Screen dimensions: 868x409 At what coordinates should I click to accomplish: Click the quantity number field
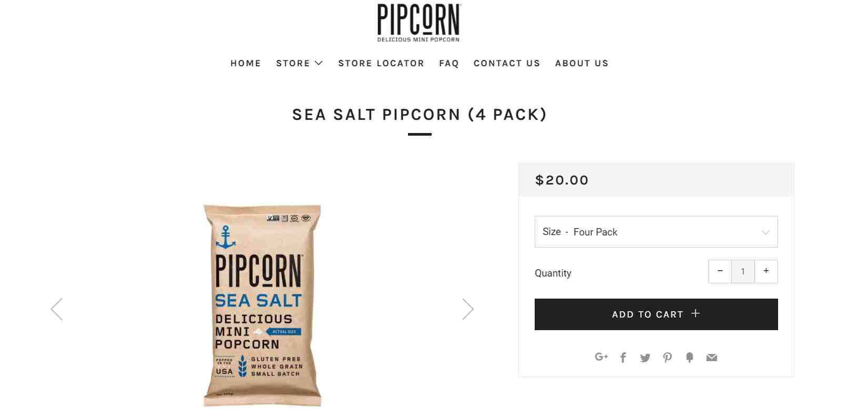pyautogui.click(x=743, y=271)
